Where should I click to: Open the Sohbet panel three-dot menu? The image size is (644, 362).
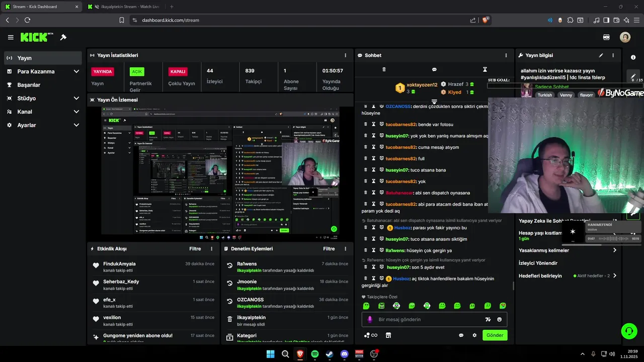click(506, 55)
